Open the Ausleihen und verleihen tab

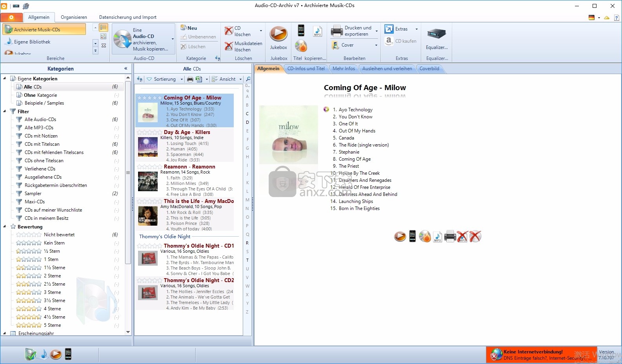coord(387,69)
